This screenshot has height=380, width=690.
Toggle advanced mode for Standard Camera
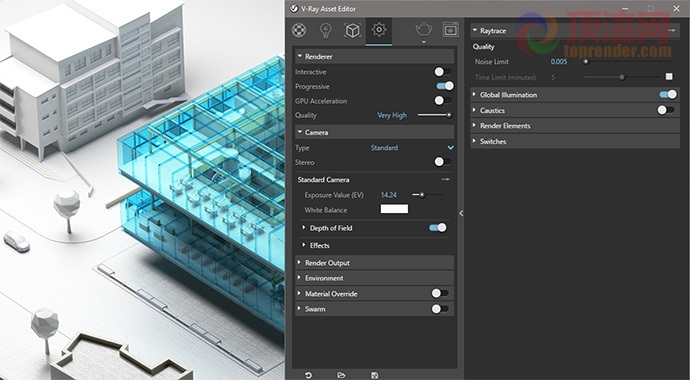(446, 179)
